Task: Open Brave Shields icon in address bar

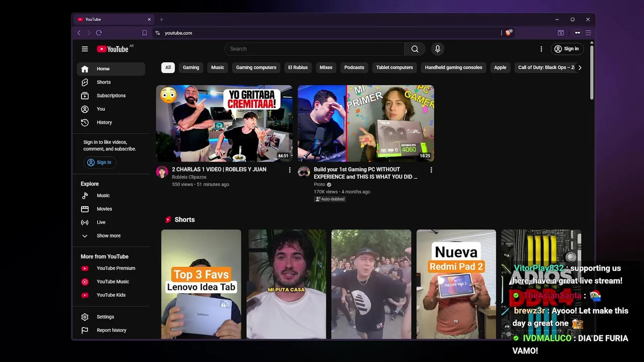Action: (x=509, y=33)
